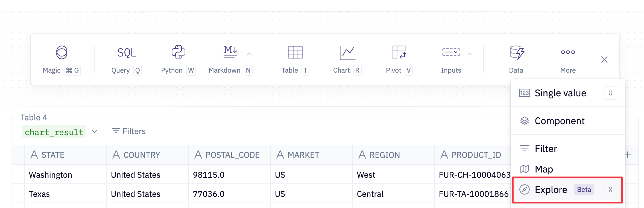Choose Explore Beta in the menu

click(551, 190)
